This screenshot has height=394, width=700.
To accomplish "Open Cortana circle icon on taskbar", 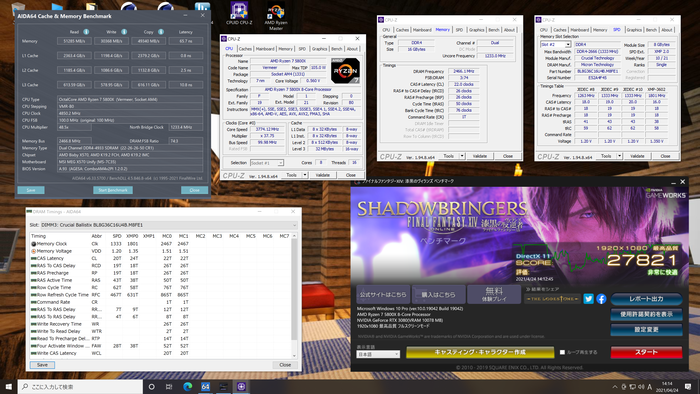I will (152, 386).
